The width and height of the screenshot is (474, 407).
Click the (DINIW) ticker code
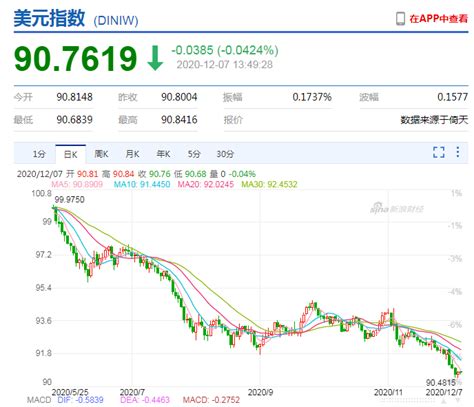pyautogui.click(x=116, y=21)
